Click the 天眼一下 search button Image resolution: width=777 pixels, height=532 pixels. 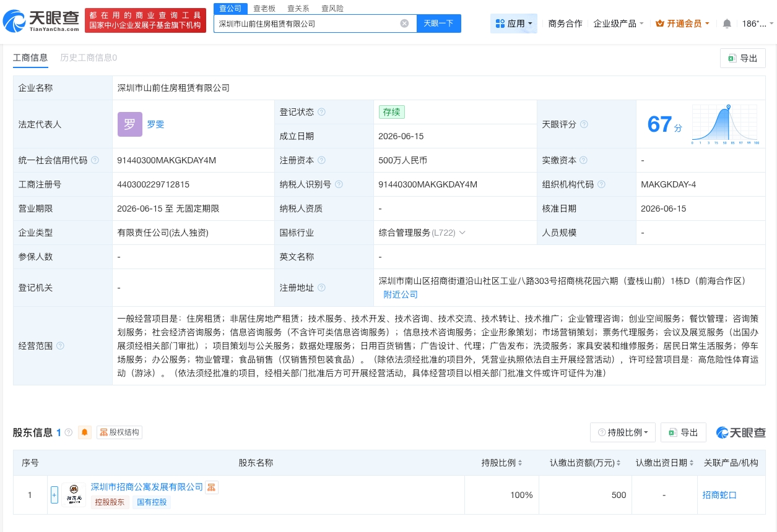438,24
